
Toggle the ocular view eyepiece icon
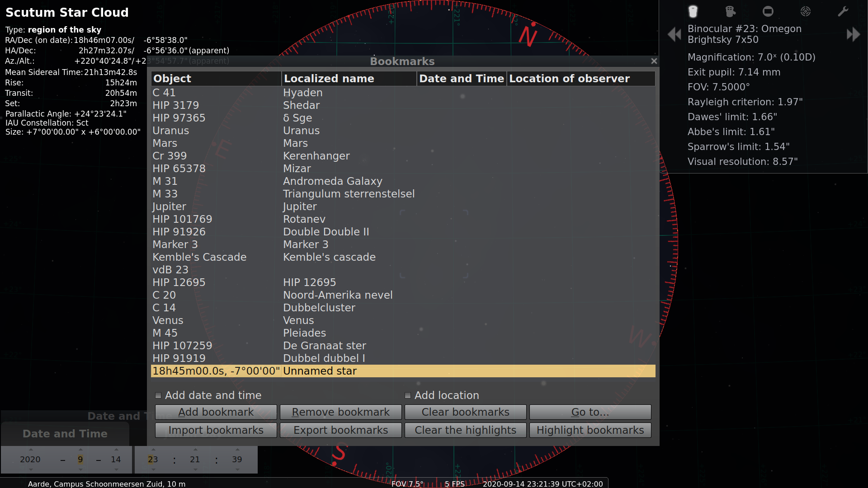coord(693,11)
